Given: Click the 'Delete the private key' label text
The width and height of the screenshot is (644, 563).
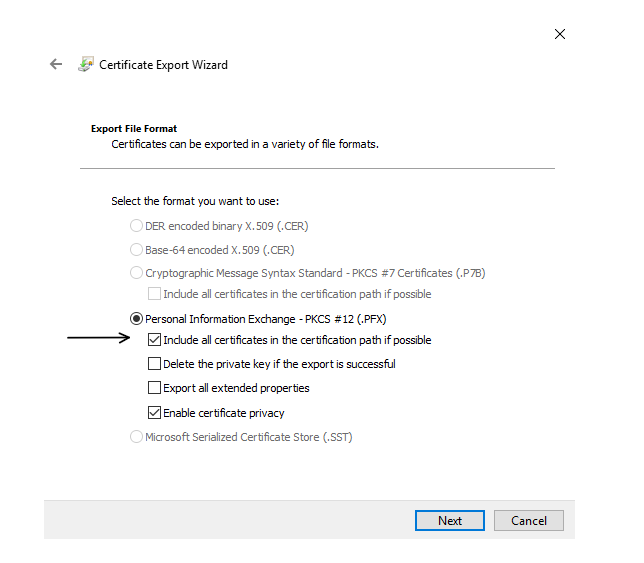Looking at the screenshot, I should [279, 364].
